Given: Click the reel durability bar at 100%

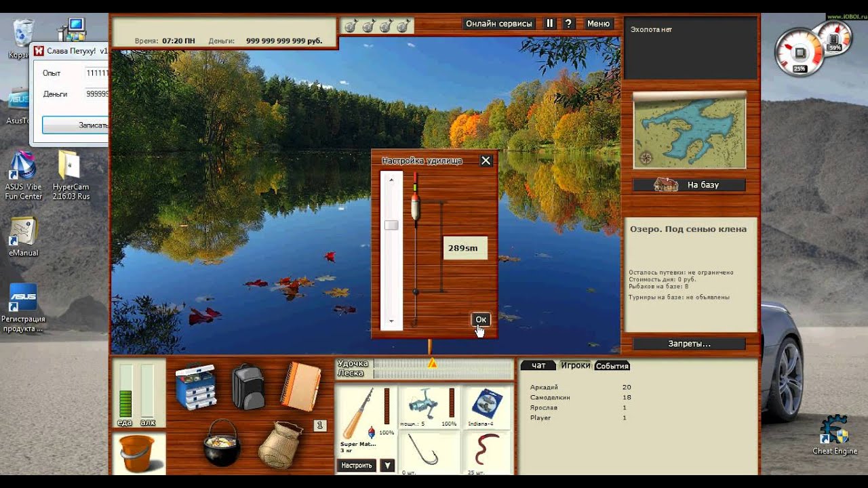Looking at the screenshot, I should coord(452,403).
